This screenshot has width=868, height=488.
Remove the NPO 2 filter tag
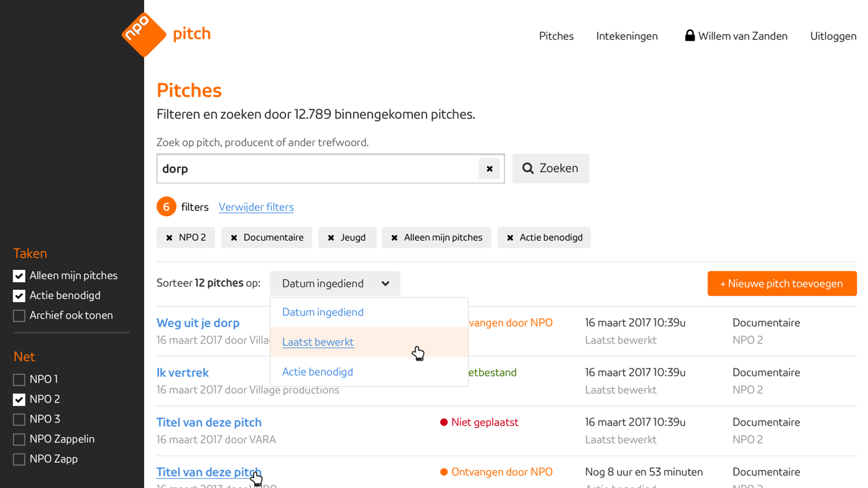click(169, 238)
